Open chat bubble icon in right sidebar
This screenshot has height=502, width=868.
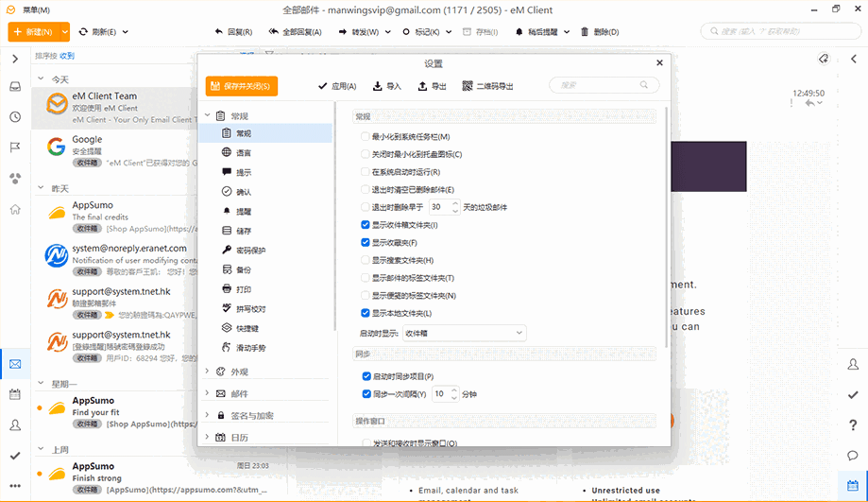(x=853, y=456)
